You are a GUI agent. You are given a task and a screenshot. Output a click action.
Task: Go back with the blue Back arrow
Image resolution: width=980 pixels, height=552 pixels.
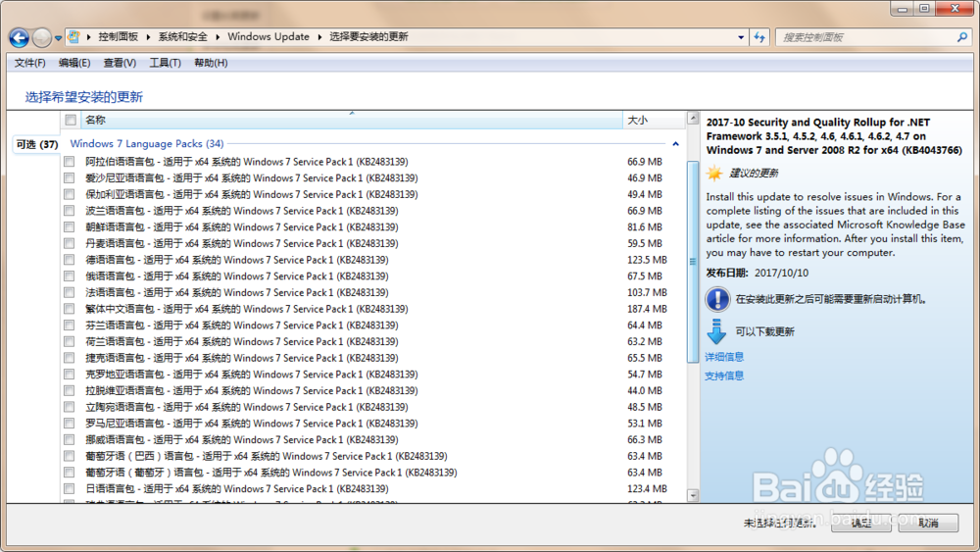(x=19, y=38)
